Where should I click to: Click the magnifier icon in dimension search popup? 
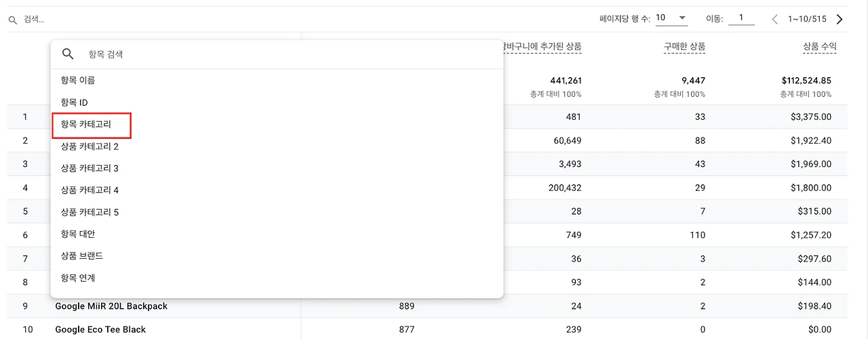(68, 54)
